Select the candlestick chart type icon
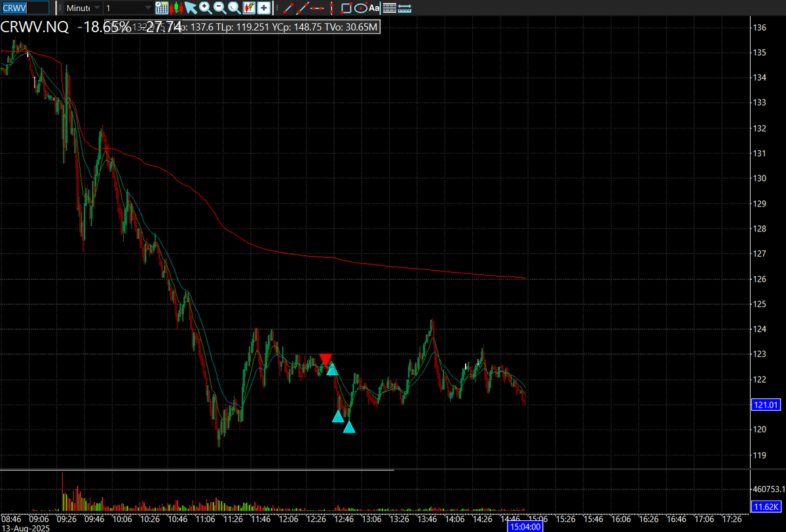This screenshot has height=532, width=786. point(176,8)
